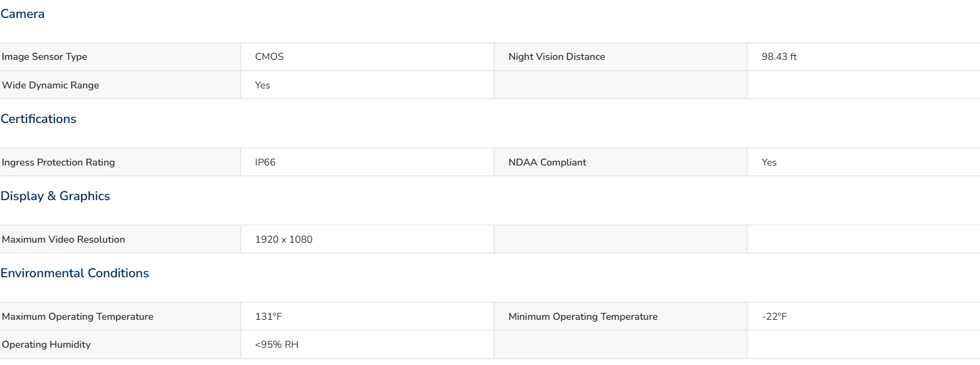Click the CMOS value cell
The image size is (980, 365).
367,57
